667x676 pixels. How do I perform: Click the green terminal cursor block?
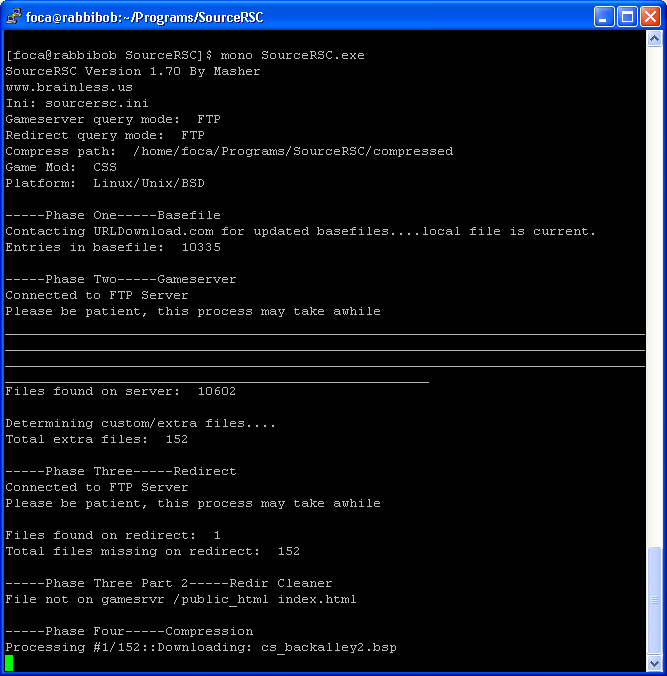pyautogui.click(x=9, y=663)
